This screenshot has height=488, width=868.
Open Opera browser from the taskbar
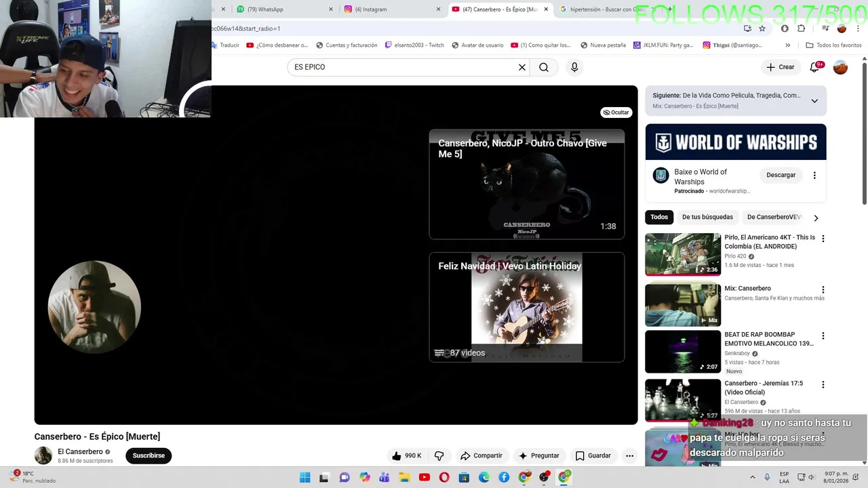tap(444, 477)
